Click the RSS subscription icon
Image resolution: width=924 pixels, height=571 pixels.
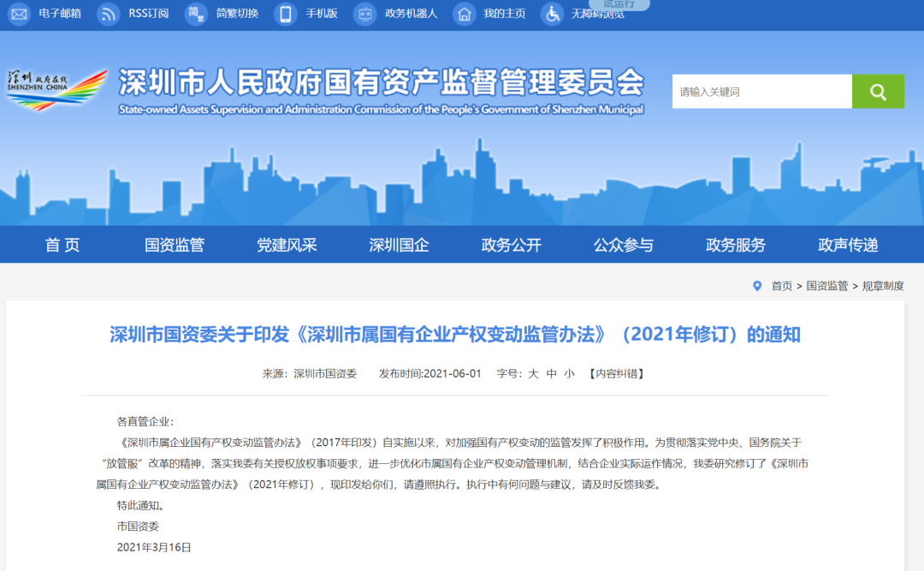coord(109,14)
